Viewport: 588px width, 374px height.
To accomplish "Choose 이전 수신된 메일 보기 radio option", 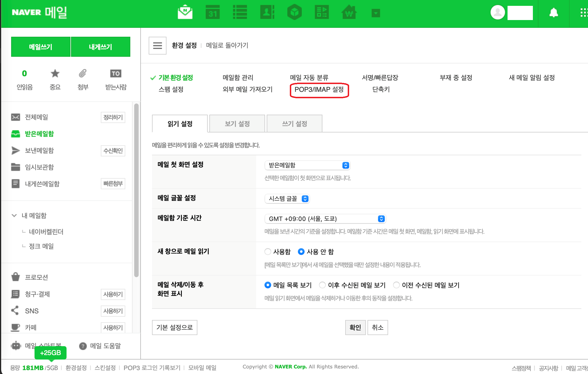I will coord(396,285).
